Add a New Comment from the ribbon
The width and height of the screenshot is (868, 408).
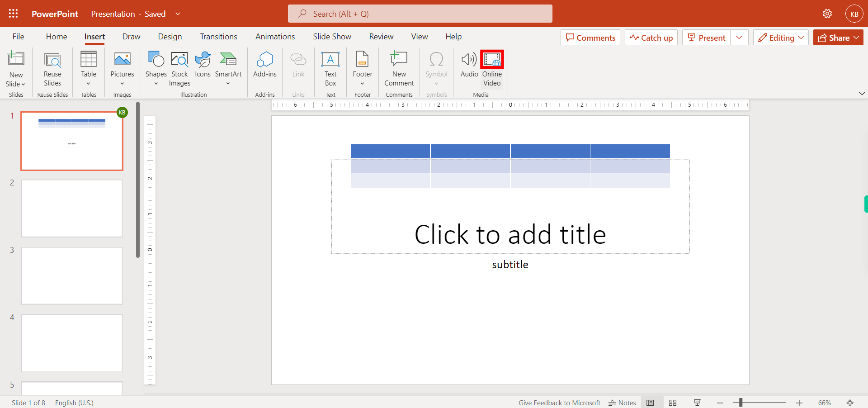coord(399,69)
